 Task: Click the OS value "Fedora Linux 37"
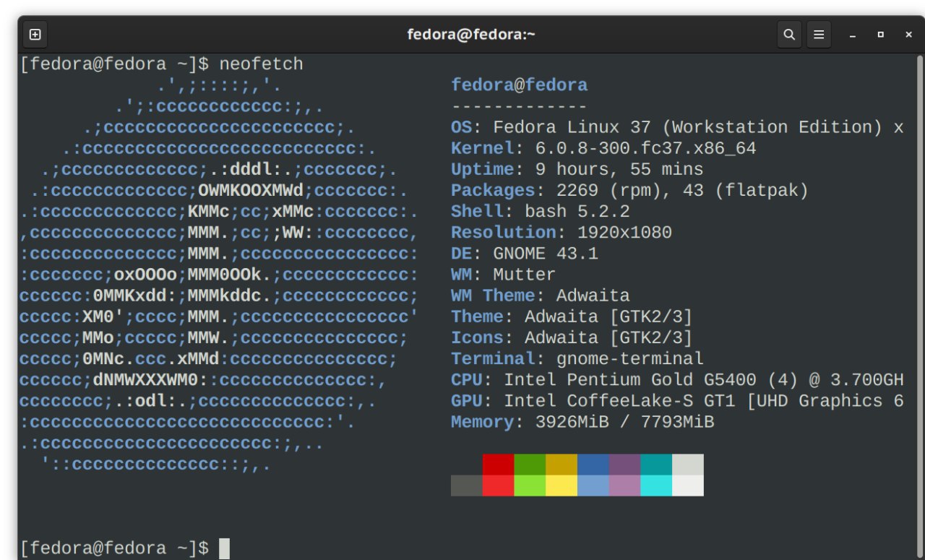pos(572,127)
